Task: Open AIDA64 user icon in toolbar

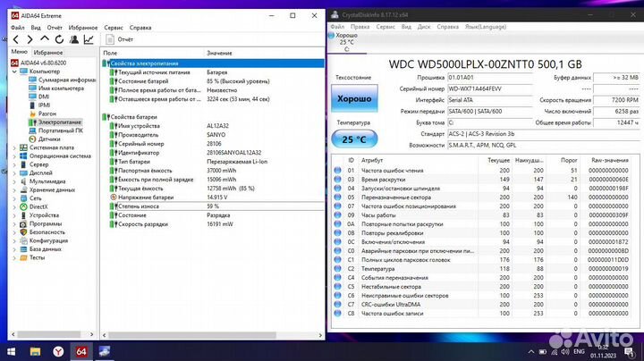Action: click(x=74, y=39)
